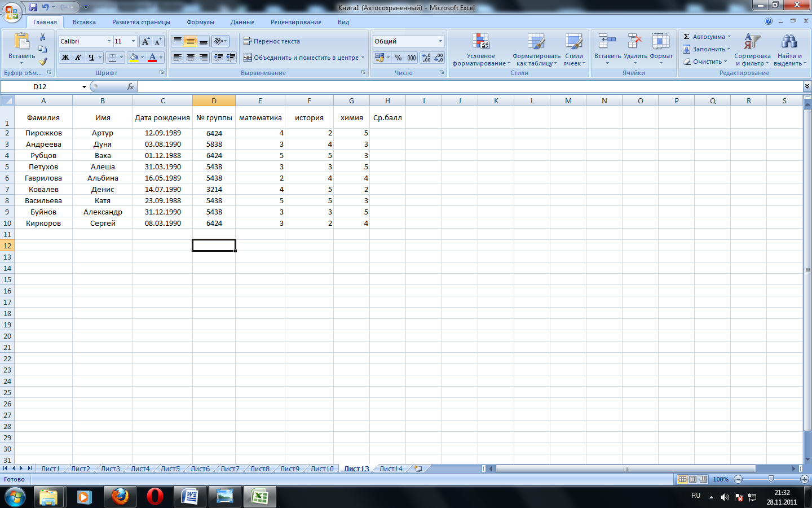Click the zoom slider handle

(771, 479)
